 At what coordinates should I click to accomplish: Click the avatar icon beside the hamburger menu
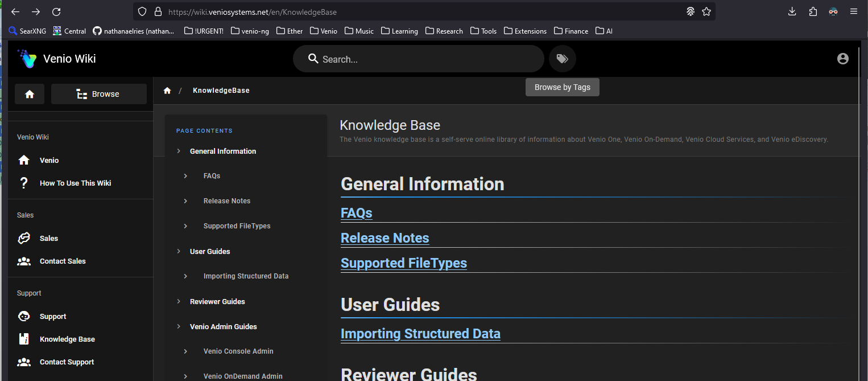coord(833,11)
